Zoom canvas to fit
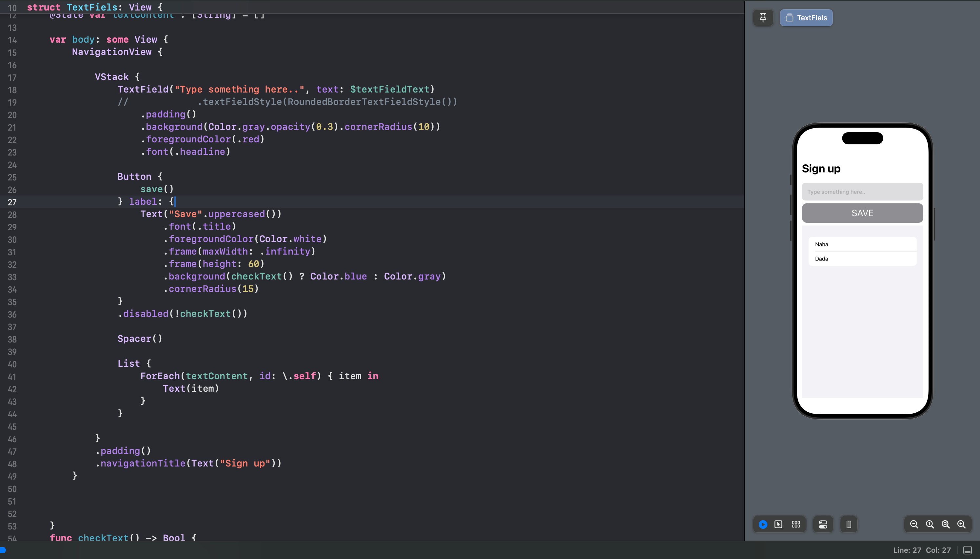The width and height of the screenshot is (980, 559). point(946,525)
